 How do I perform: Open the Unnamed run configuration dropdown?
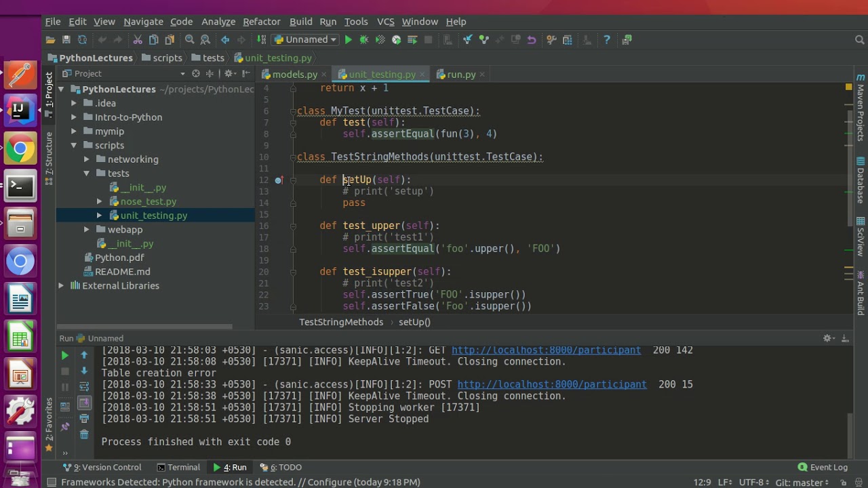tap(306, 40)
